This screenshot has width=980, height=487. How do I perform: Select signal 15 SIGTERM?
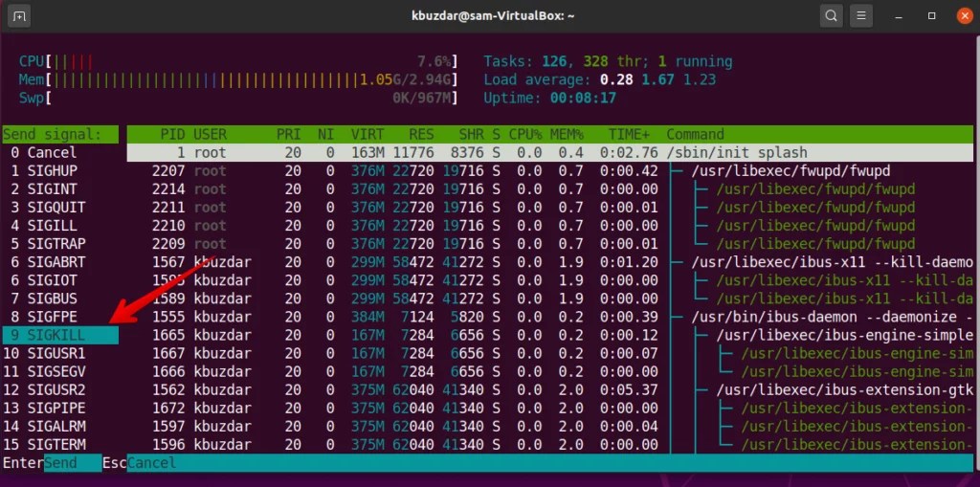(60, 445)
